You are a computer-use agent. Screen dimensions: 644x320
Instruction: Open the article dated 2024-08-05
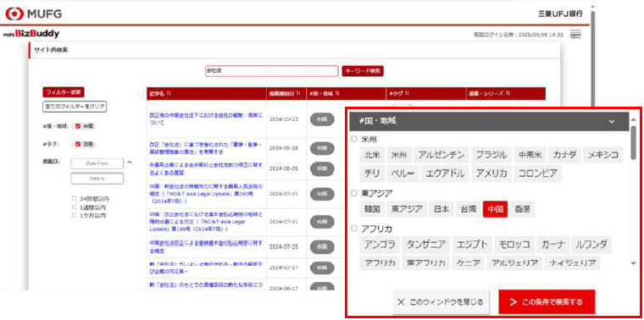coord(206,168)
